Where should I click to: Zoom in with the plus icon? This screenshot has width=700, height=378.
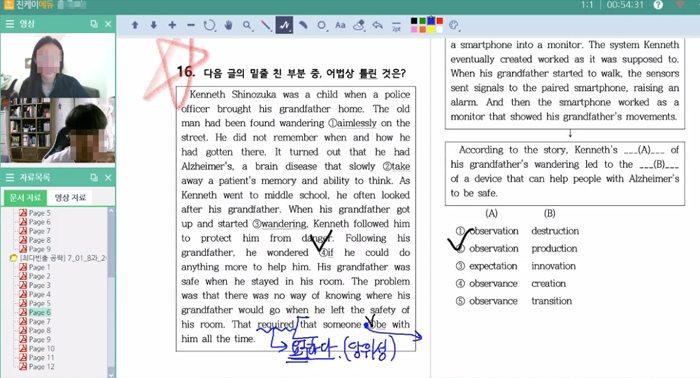coord(172,25)
